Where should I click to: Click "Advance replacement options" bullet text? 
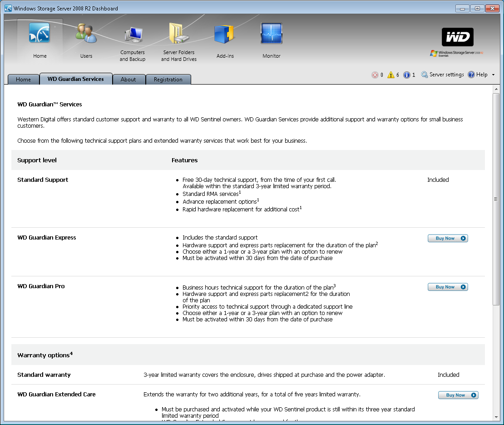[221, 201]
